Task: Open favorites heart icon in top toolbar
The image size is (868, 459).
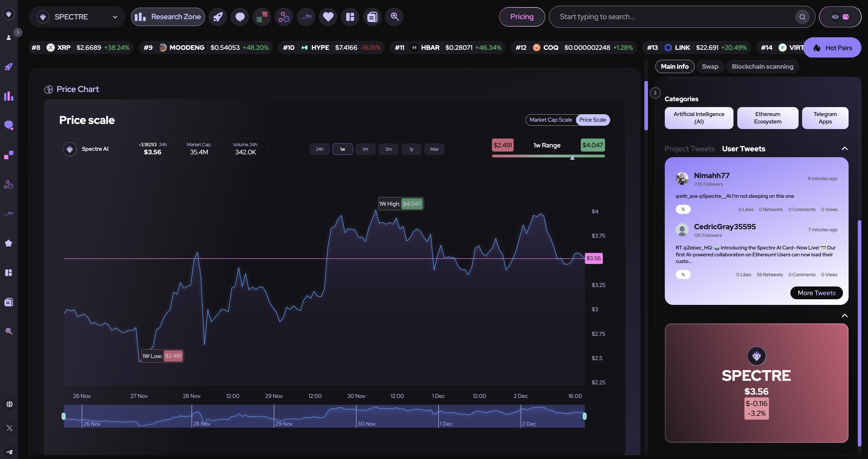Action: click(x=328, y=17)
